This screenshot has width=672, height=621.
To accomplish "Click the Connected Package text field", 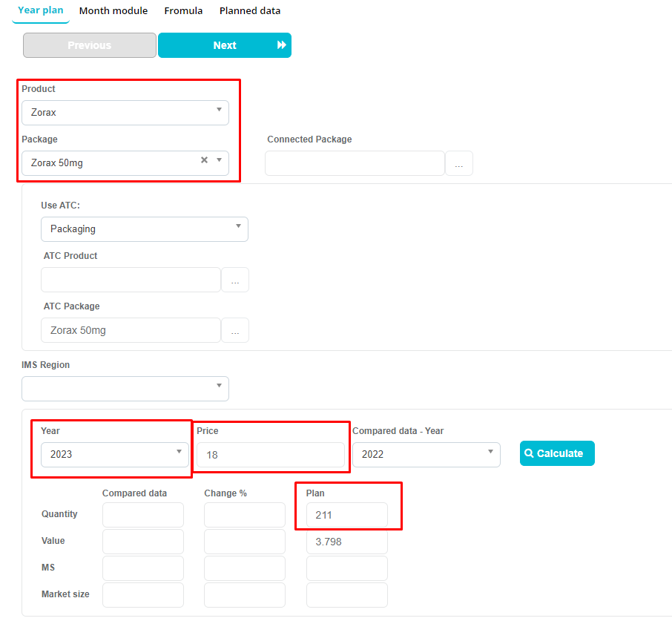I will point(355,164).
